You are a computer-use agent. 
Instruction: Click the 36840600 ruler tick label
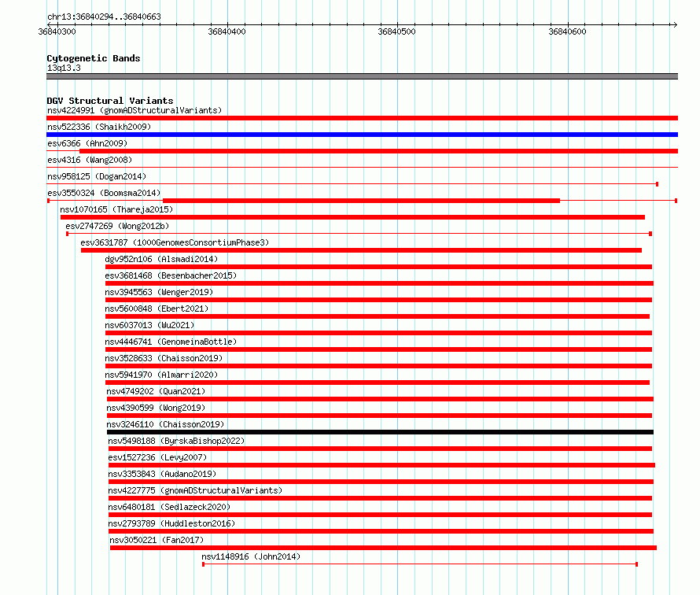[567, 31]
